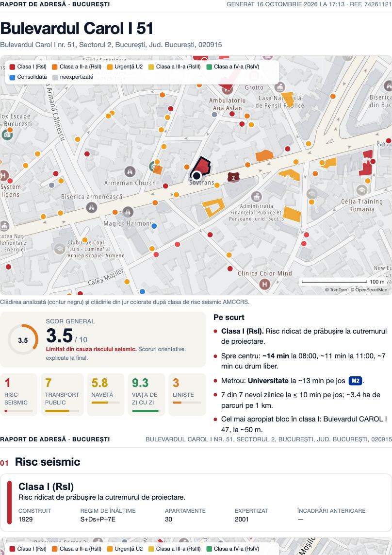The height and width of the screenshot is (555, 392).
Task: Click the apartment count 30
Action: [168, 519]
